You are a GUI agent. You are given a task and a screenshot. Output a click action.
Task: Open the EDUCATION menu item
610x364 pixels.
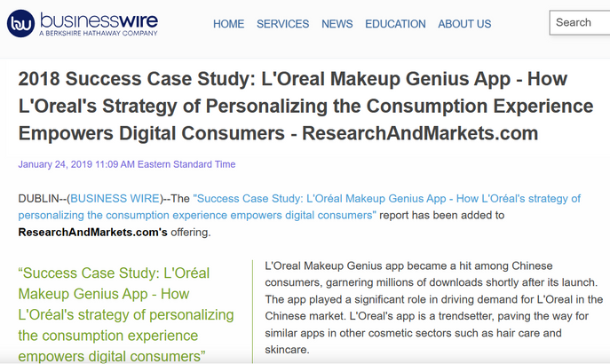(395, 24)
